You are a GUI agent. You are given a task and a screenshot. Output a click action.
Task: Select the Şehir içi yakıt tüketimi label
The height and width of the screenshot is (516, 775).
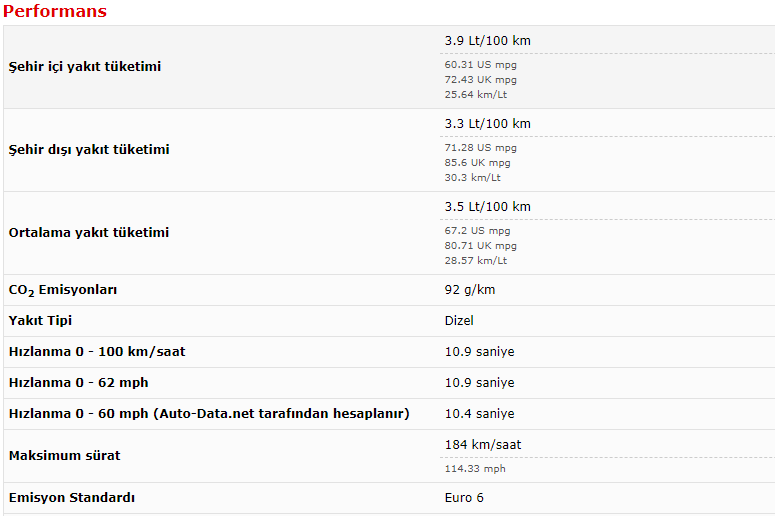pos(85,66)
